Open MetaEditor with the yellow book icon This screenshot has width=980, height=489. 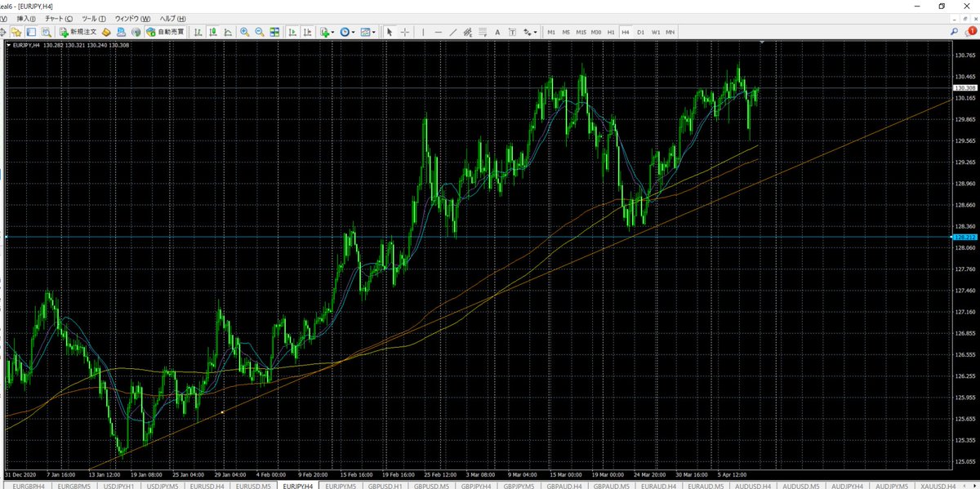tap(106, 32)
